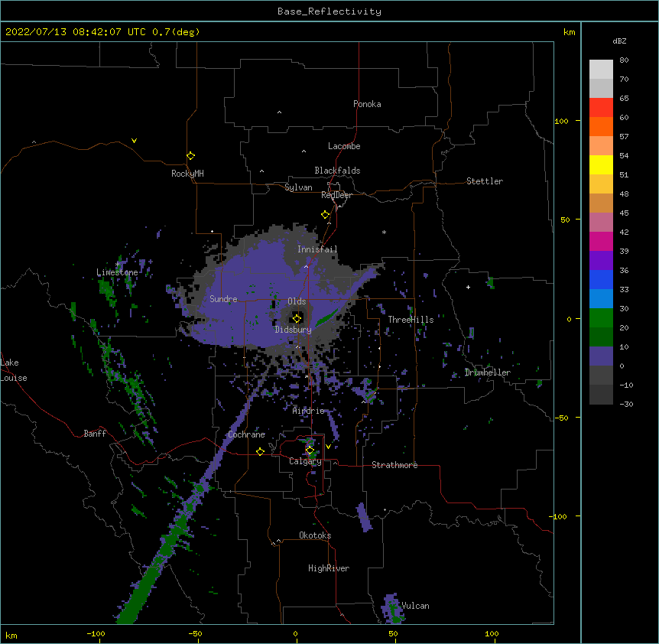Click the 65 value in the dBZ legend
This screenshot has height=644, width=659.
click(624, 99)
